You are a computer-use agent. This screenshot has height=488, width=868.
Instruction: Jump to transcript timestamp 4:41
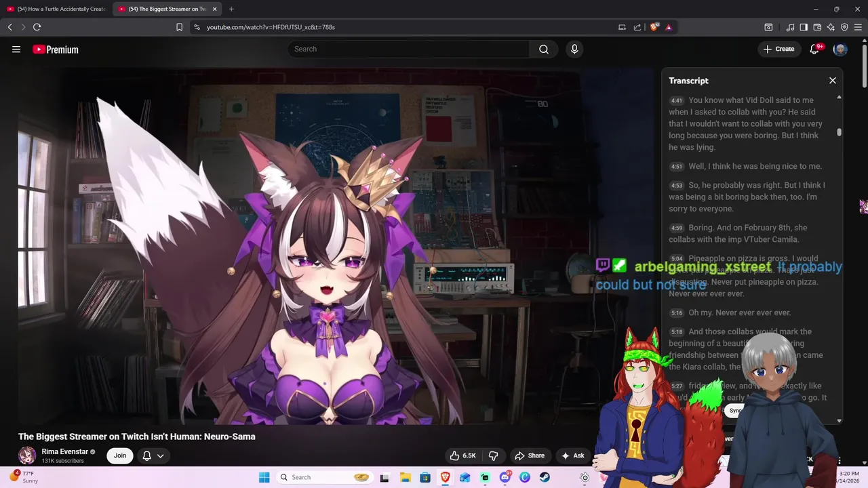(677, 100)
